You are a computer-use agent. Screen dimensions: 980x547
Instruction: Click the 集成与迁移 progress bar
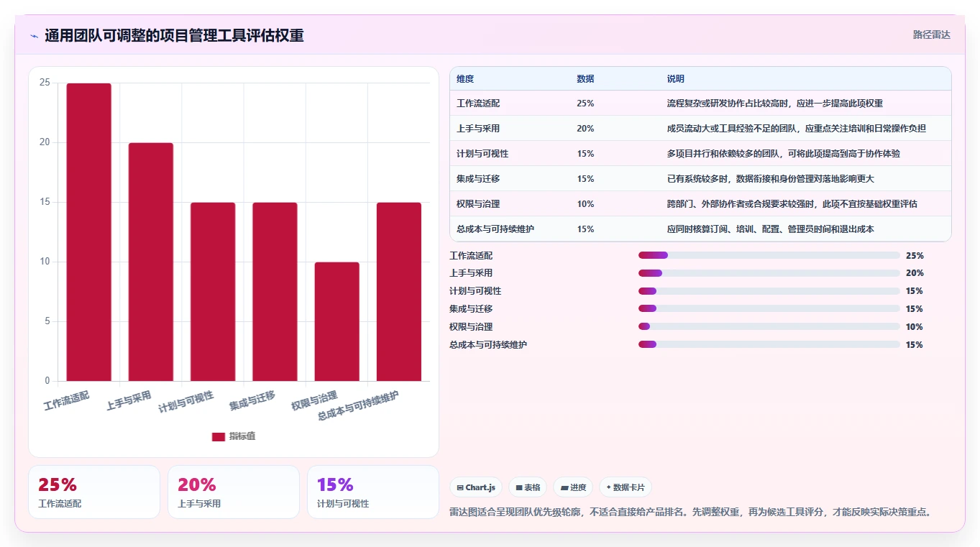coord(769,309)
